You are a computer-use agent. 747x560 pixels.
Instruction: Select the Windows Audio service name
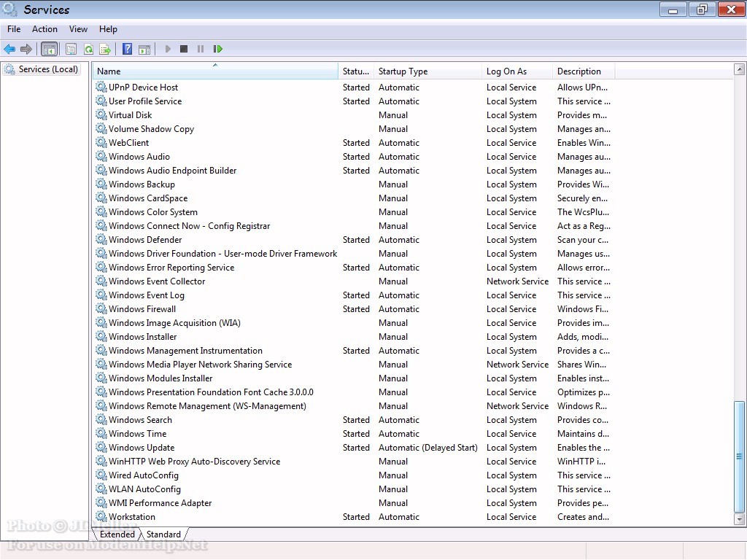[139, 156]
